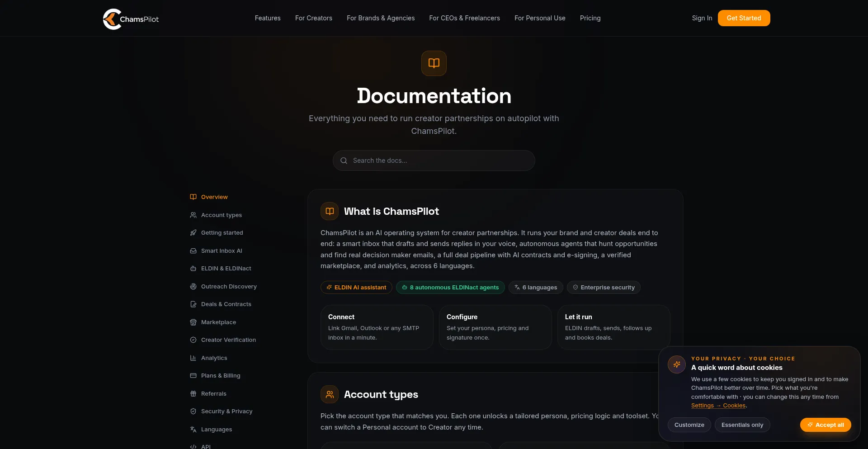Screen dimensions: 868x449
Task: Click the sparkle icon in ELDIN AI assistant tag
Action: pyautogui.click(x=329, y=287)
